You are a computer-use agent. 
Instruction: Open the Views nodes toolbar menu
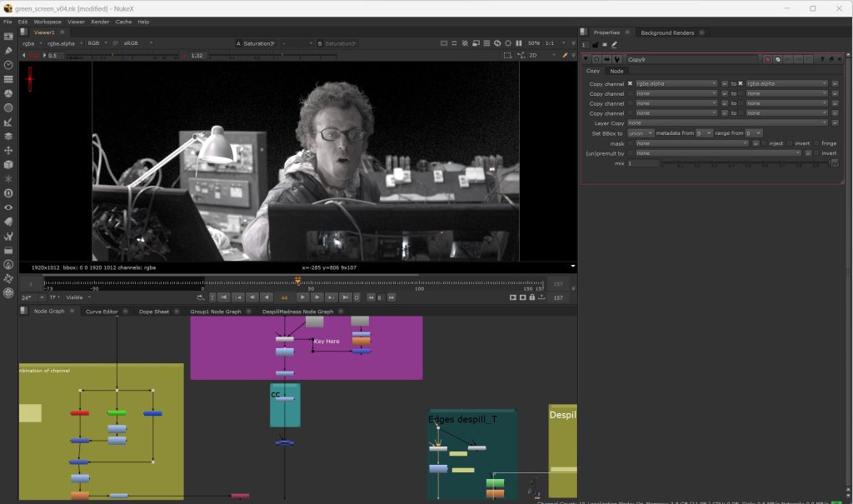click(x=8, y=207)
